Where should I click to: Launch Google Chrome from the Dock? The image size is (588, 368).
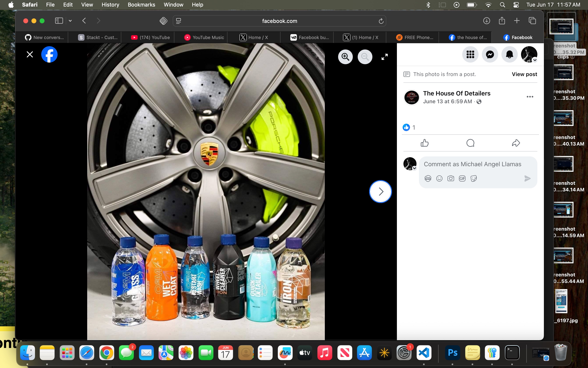[107, 352]
